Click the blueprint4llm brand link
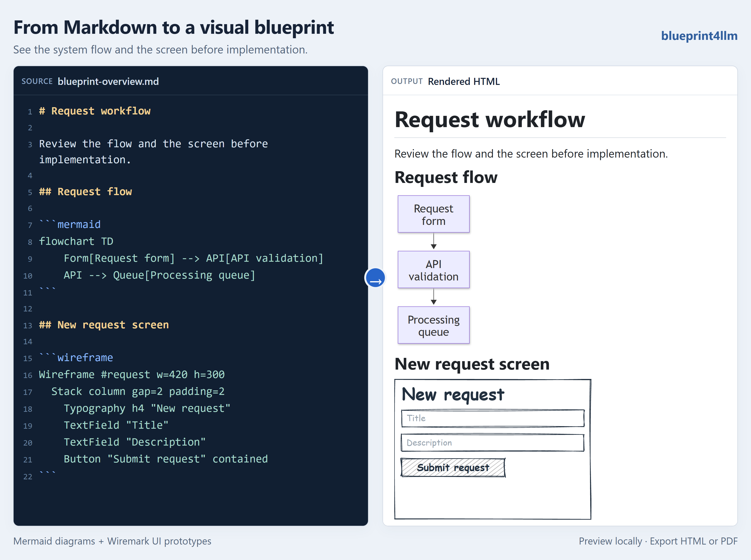The width and height of the screenshot is (751, 560). click(699, 36)
